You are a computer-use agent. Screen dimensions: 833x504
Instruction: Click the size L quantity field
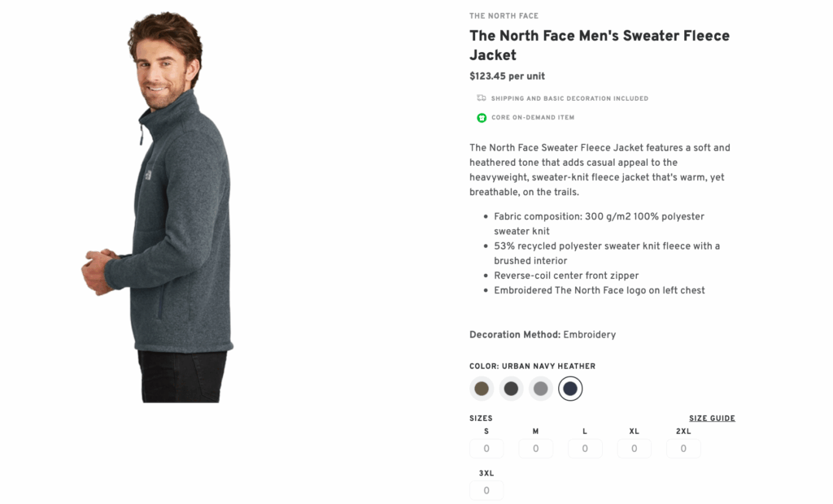585,448
